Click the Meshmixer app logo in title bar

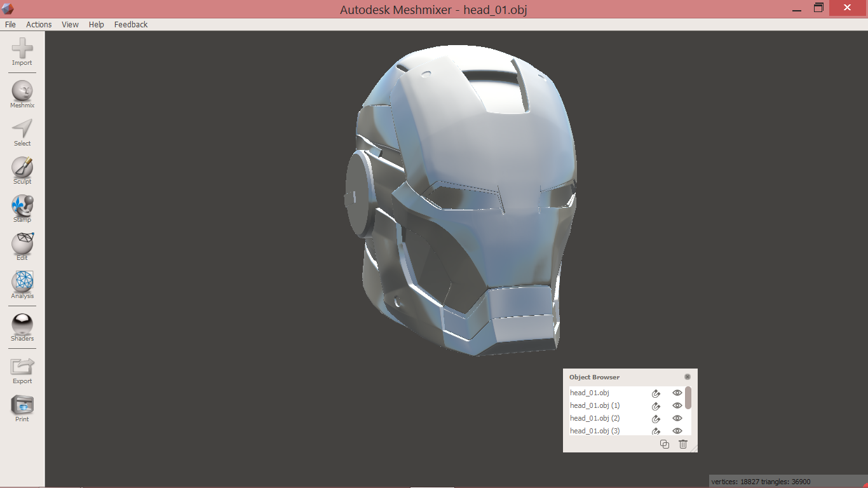(8, 8)
